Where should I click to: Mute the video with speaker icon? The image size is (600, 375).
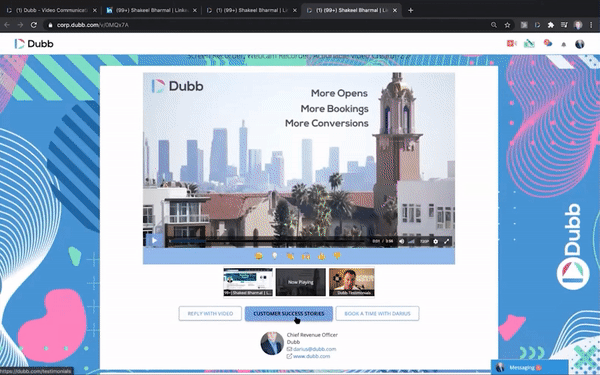[x=401, y=241]
